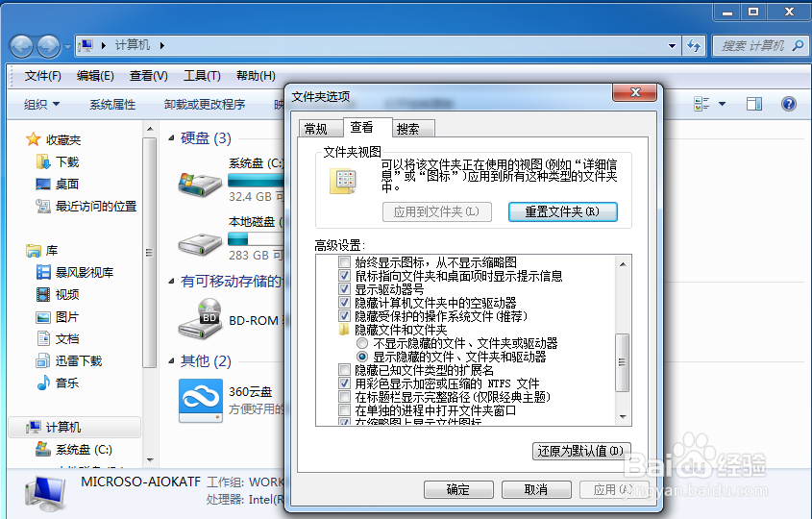Open the 工具(T) menu
This screenshot has width=812, height=519.
[202, 76]
